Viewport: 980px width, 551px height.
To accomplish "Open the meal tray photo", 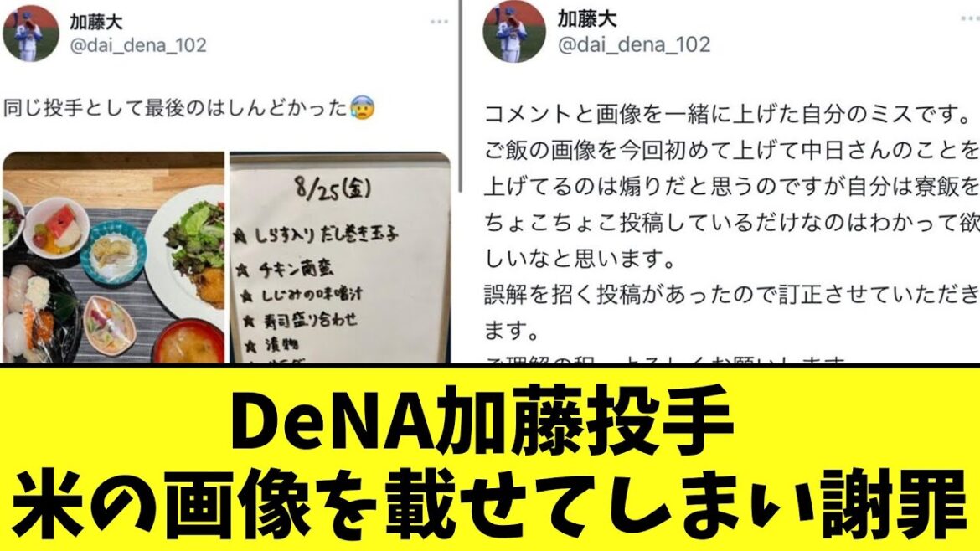I will click(x=113, y=257).
